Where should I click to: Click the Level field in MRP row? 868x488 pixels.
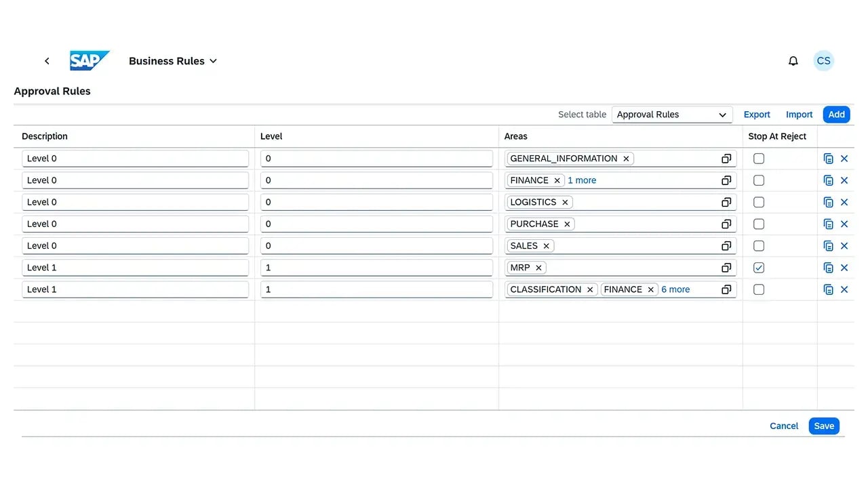click(376, 268)
